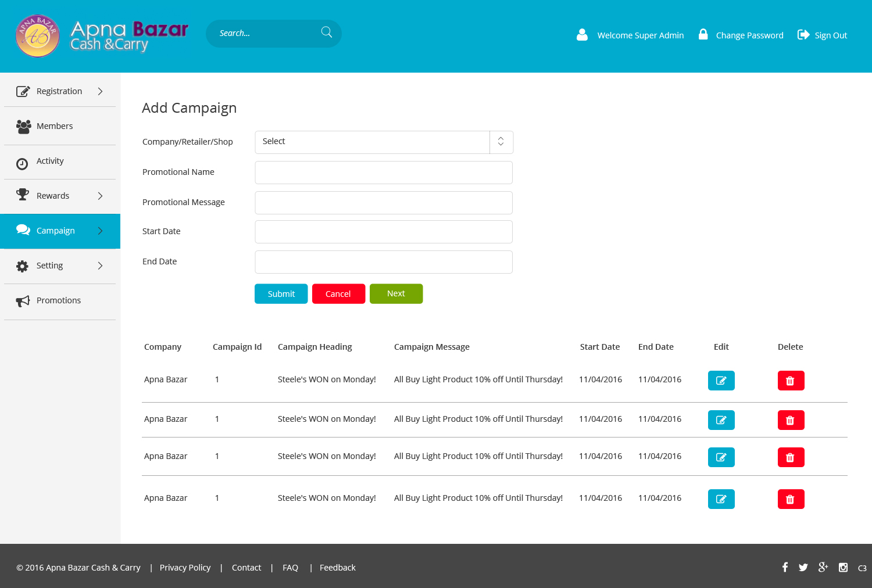Click the Sign Out arrow icon
Viewport: 872px width, 588px height.
(803, 35)
